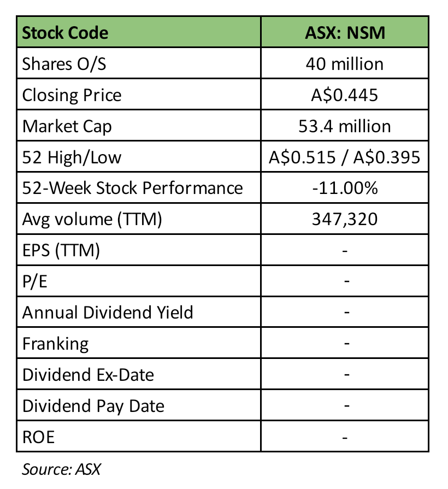Select the 347,320 average volume value
This screenshot has width=448, height=489.
tap(345, 219)
